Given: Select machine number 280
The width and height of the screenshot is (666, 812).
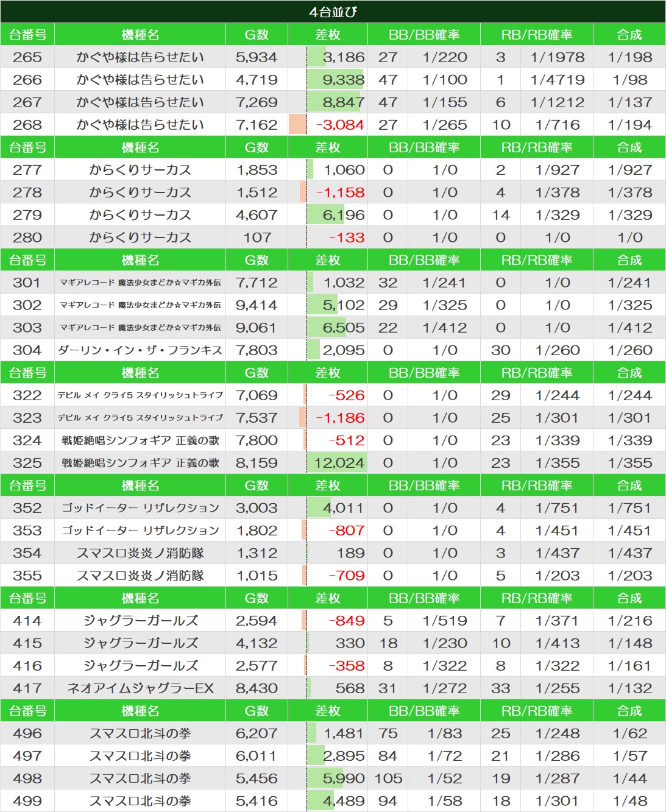Looking at the screenshot, I should (27, 238).
